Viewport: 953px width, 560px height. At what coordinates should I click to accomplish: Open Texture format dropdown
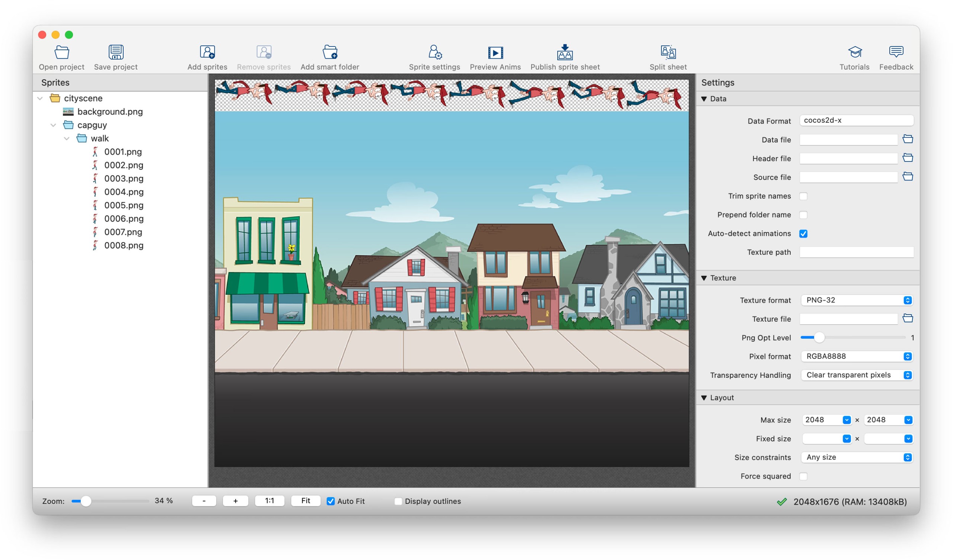click(x=857, y=300)
